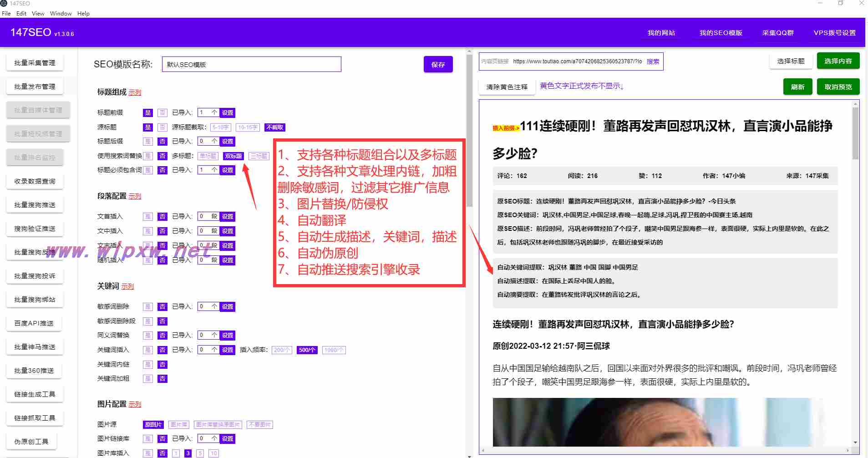Set 标题后缀 to 是

[148, 141]
